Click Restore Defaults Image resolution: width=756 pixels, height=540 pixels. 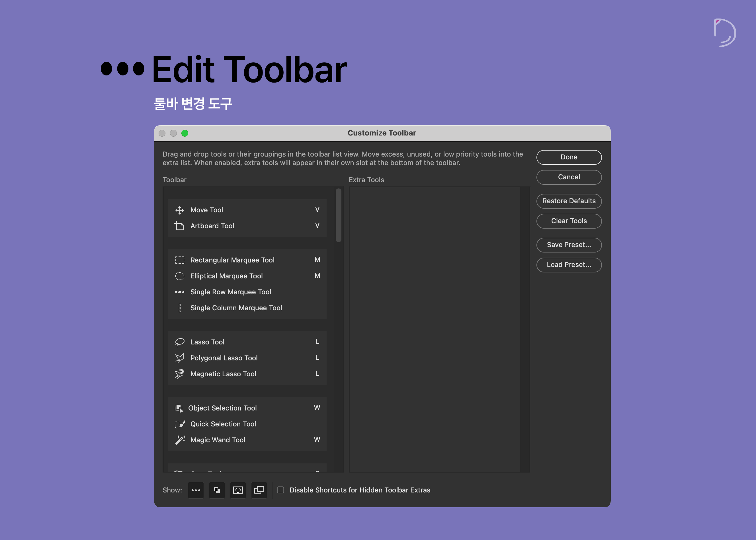[x=569, y=201]
